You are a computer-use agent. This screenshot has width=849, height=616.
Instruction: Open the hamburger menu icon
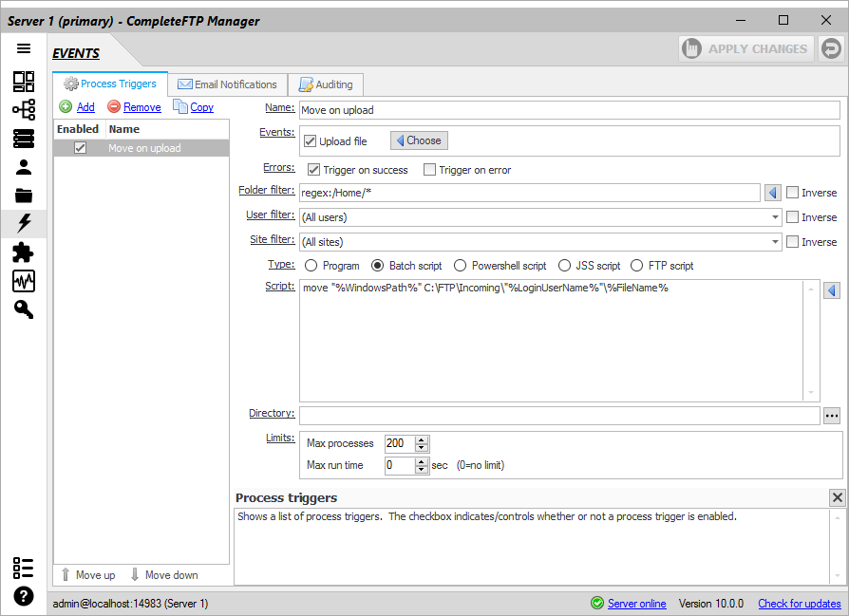[24, 48]
